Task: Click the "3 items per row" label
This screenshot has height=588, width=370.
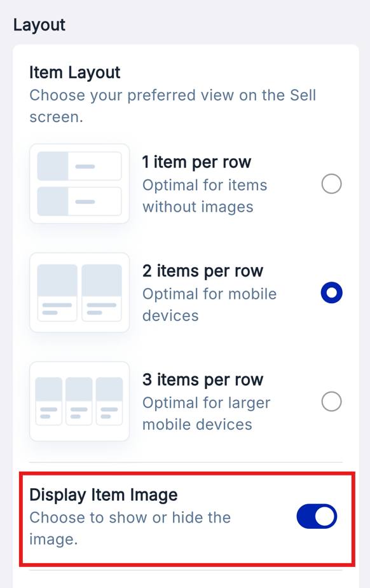Action: pyautogui.click(x=203, y=379)
